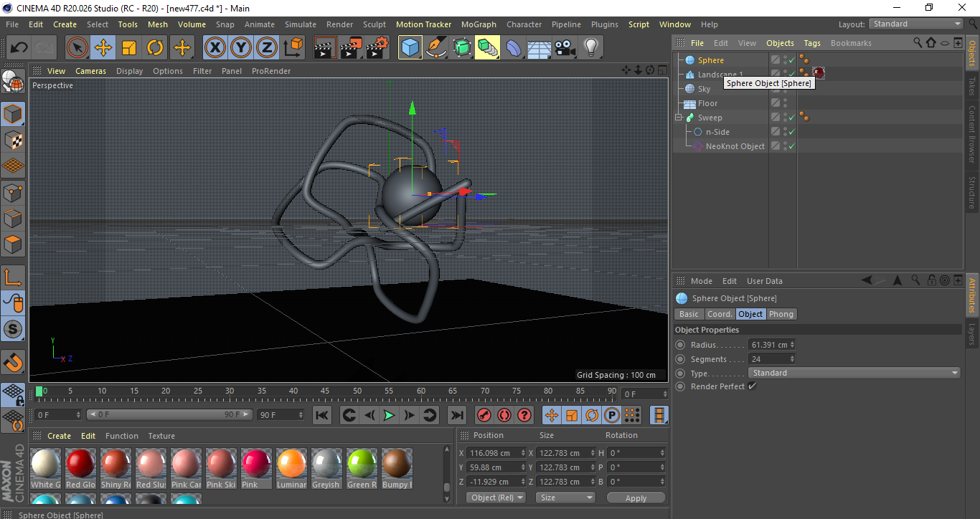
Task: Click the Apply button
Action: point(636,497)
